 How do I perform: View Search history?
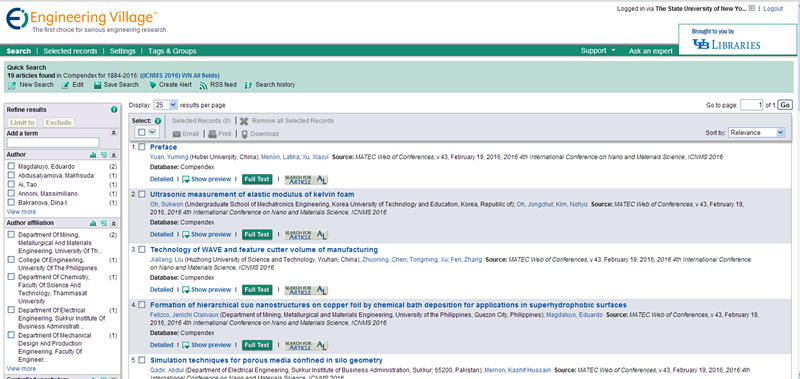point(270,85)
